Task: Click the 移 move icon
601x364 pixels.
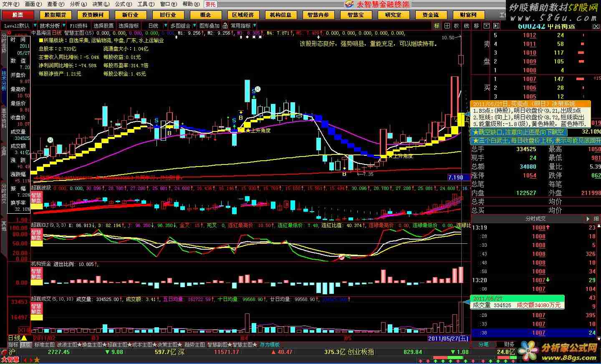Action: click(x=477, y=25)
